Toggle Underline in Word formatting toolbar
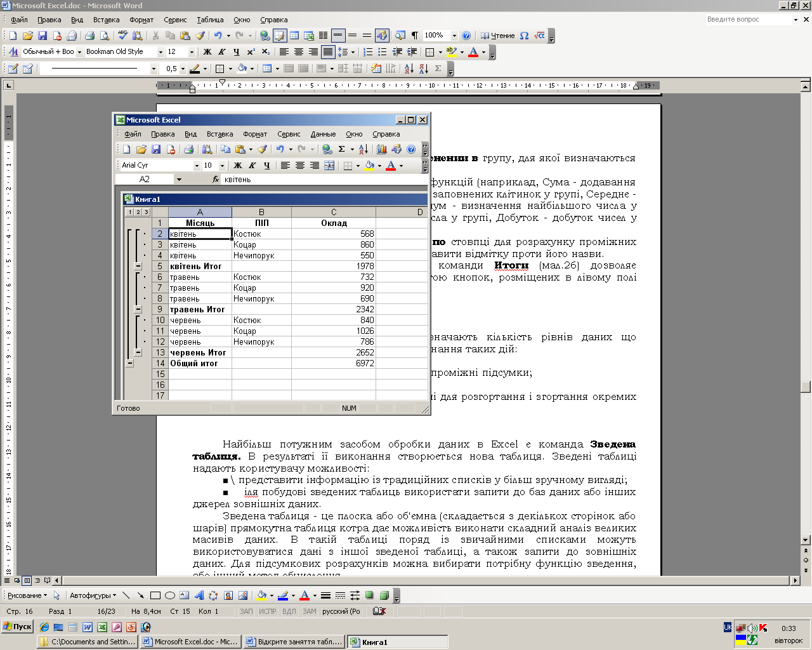 tap(237, 52)
